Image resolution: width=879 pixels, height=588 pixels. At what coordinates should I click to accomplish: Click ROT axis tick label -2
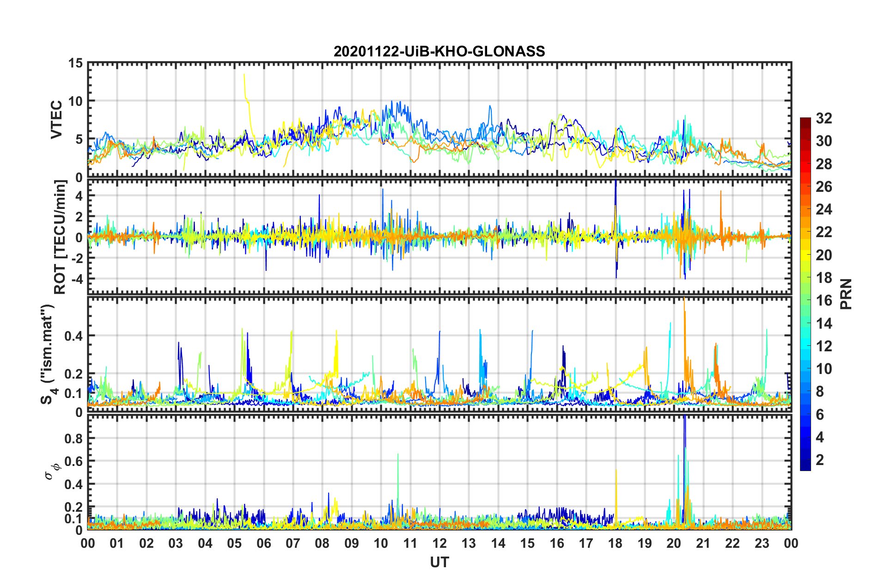pos(77,258)
